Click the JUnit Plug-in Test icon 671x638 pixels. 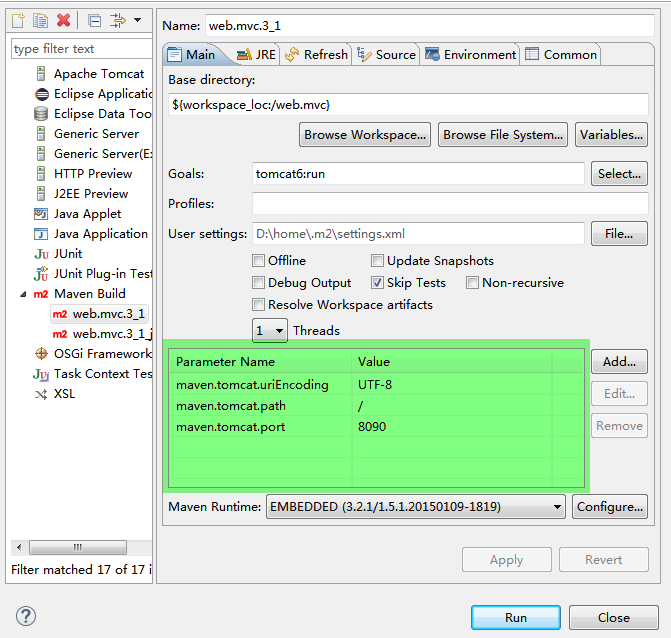pos(41,273)
